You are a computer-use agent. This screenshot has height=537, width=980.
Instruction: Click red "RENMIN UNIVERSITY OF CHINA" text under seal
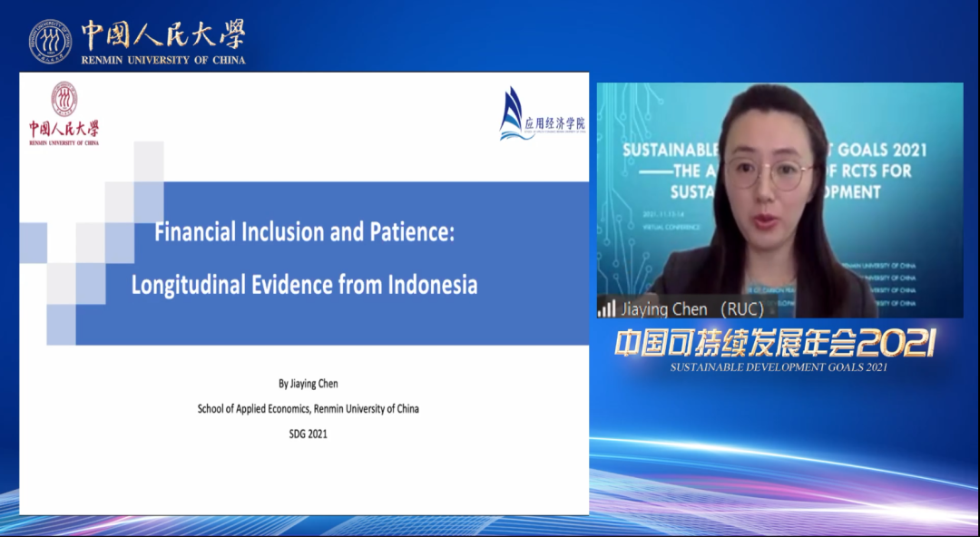(64, 142)
